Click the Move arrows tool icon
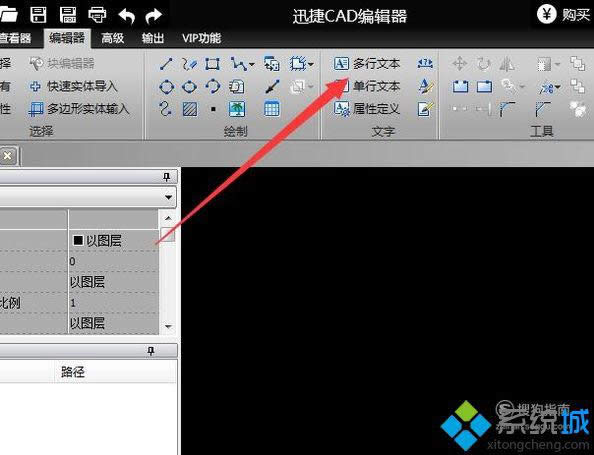 pos(460,64)
